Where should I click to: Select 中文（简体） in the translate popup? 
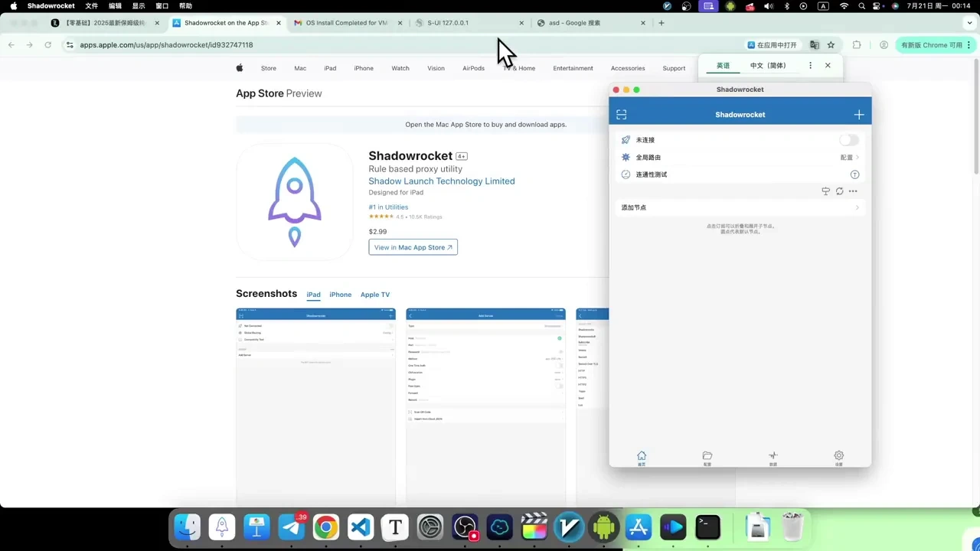(x=767, y=66)
